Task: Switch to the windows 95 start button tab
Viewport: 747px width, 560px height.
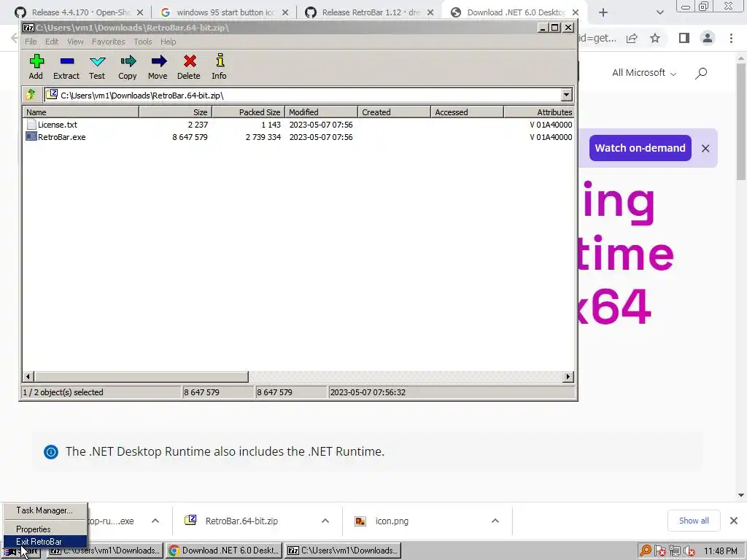Action: (224, 12)
